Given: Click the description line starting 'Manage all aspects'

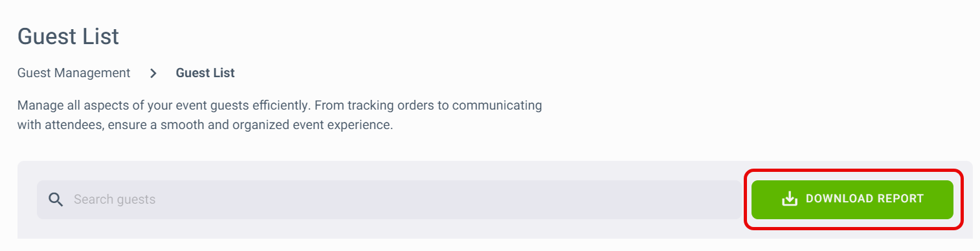Looking at the screenshot, I should 280,105.
